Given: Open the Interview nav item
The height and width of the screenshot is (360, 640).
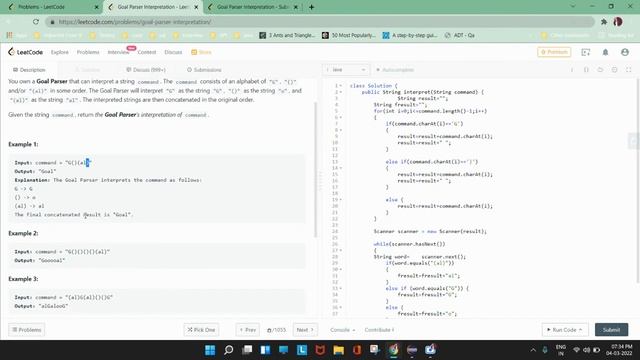Looking at the screenshot, I should click(x=118, y=52).
